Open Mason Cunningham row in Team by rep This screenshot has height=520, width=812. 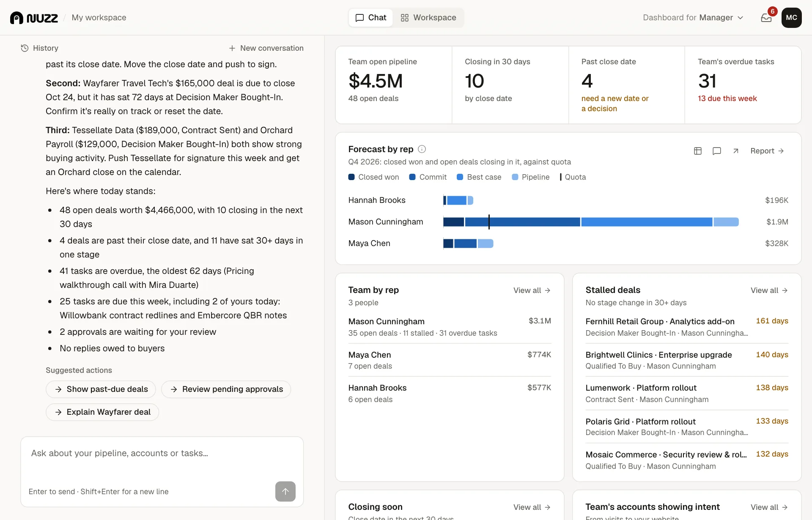(x=450, y=327)
